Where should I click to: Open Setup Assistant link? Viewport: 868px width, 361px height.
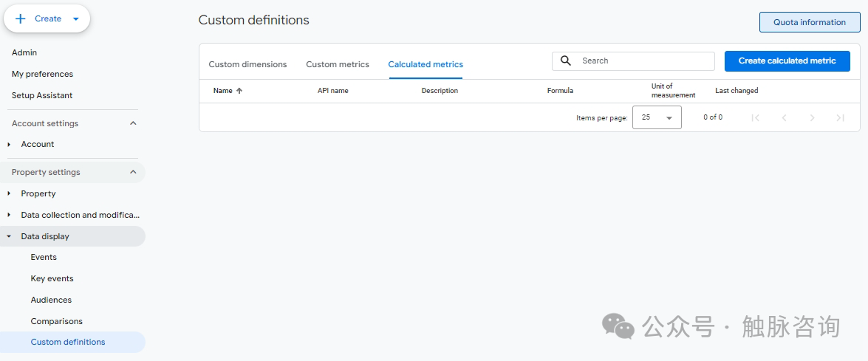pos(42,95)
